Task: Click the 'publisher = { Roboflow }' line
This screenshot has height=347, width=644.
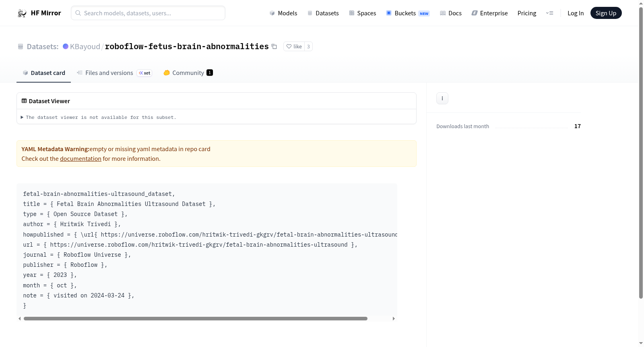Action: [x=65, y=265]
